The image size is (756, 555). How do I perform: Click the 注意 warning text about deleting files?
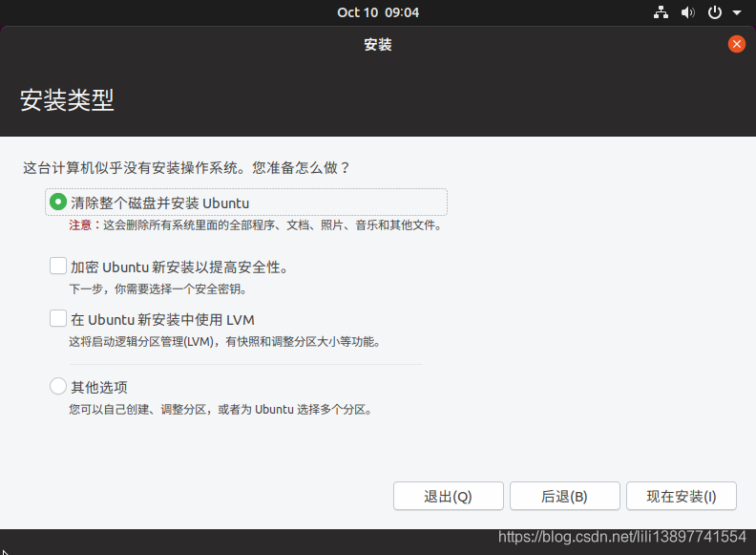click(256, 225)
